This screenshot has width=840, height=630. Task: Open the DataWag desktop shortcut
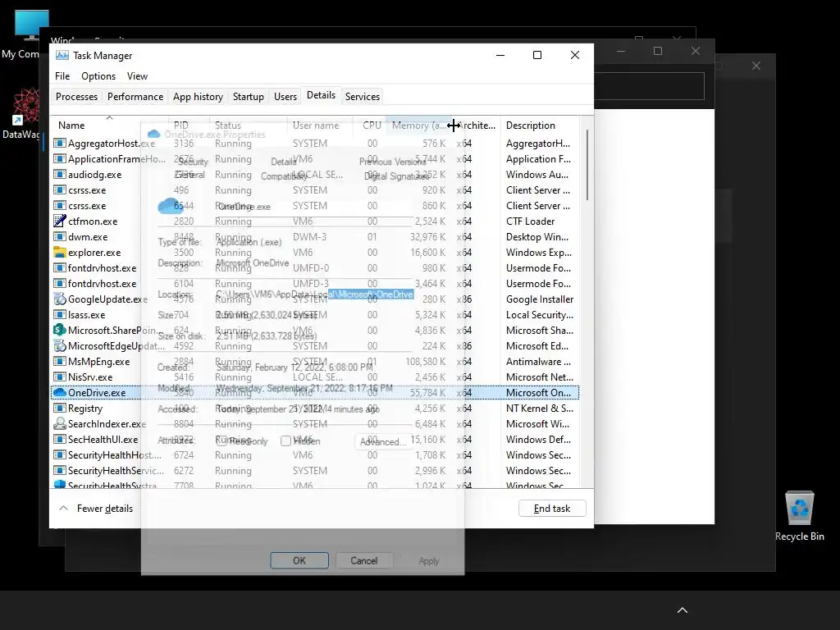click(21, 113)
